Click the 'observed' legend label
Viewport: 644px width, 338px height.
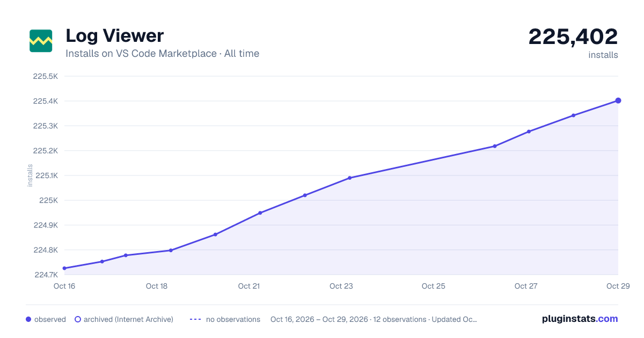[50, 319]
